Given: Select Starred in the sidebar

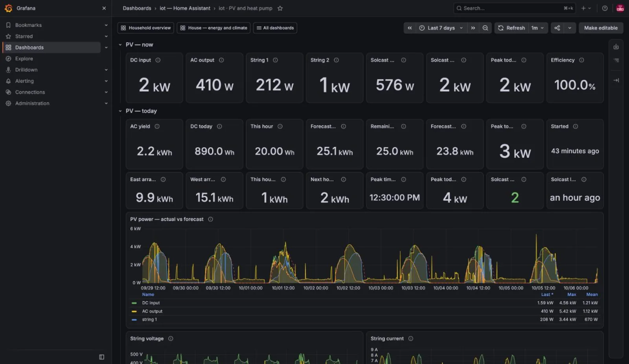Looking at the screenshot, I should pos(24,36).
